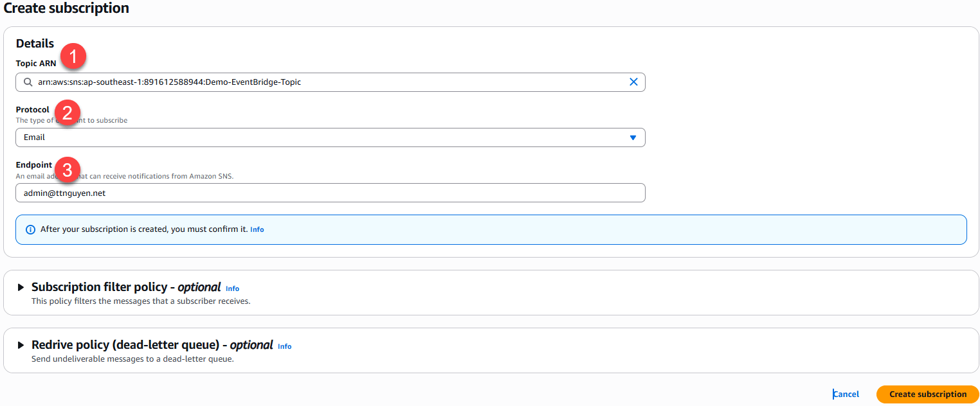Click the info circle icon in confirmation notice
This screenshot has width=980, height=406.
pos(30,229)
